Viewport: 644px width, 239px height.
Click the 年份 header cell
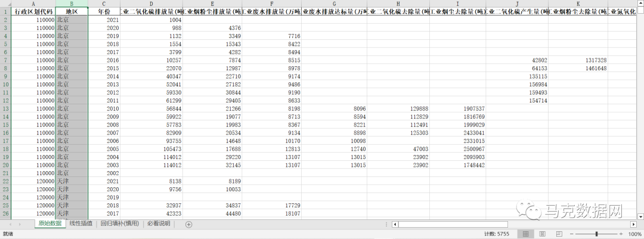(104, 11)
